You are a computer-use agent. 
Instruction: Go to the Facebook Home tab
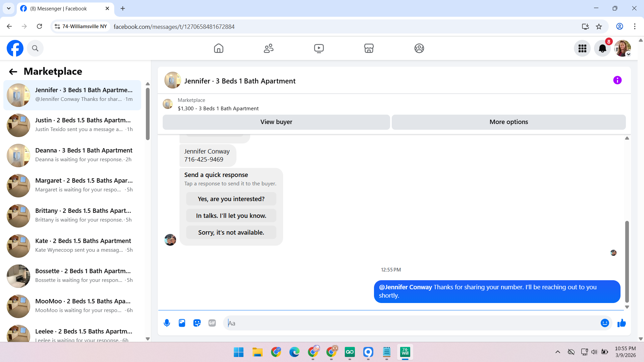pyautogui.click(x=218, y=48)
